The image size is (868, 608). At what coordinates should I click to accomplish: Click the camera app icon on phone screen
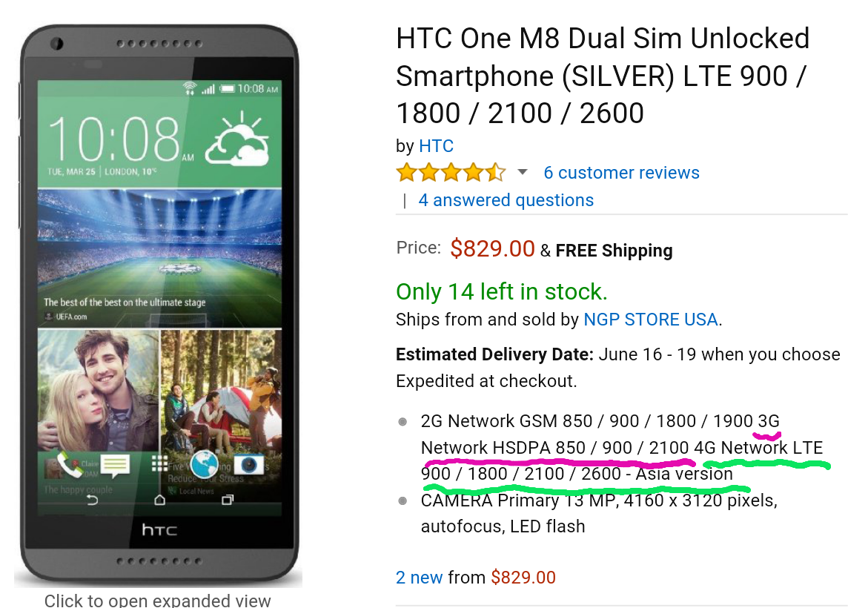pos(249,464)
